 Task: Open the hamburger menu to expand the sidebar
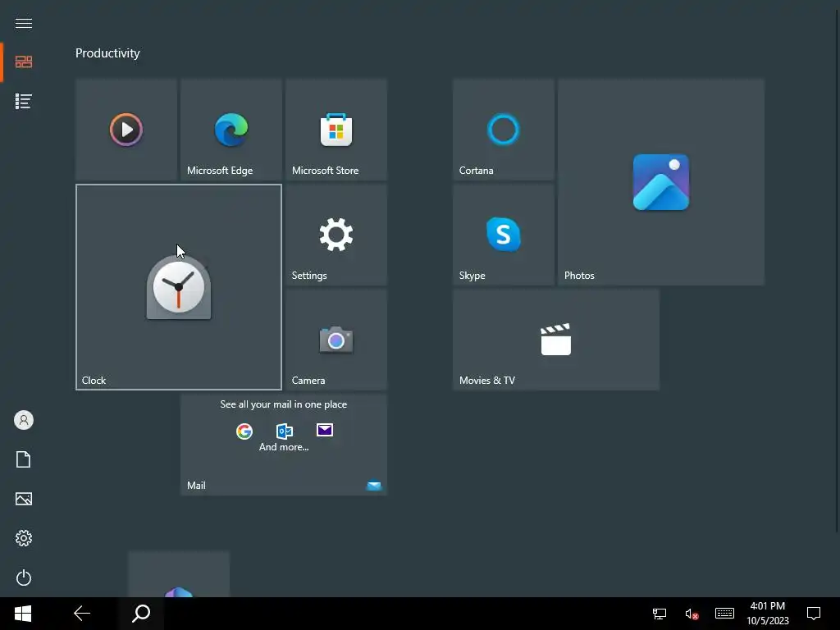[x=24, y=23]
